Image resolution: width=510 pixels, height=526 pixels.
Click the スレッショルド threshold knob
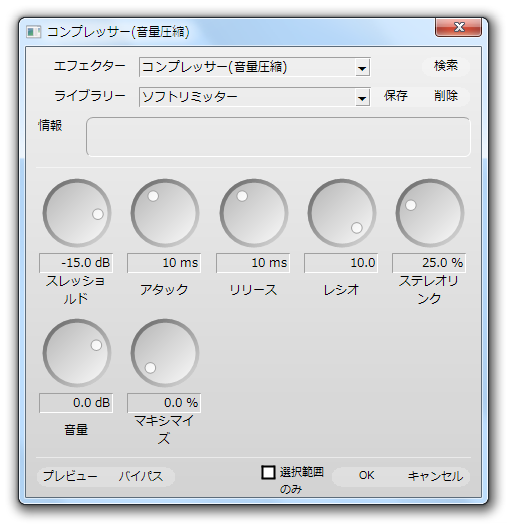click(77, 213)
